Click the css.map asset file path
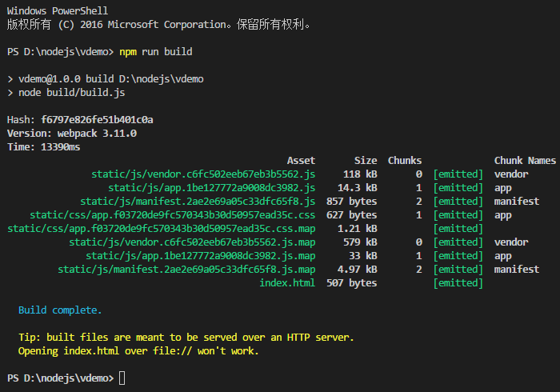This screenshot has width=560, height=392. click(x=162, y=229)
